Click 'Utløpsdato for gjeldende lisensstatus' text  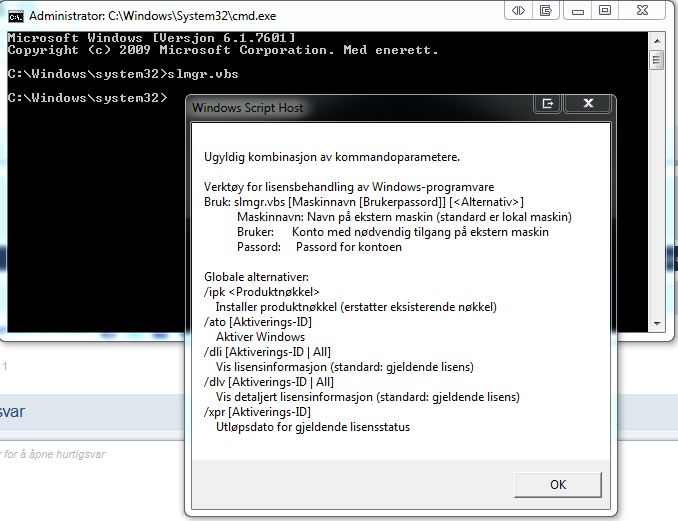click(x=313, y=427)
